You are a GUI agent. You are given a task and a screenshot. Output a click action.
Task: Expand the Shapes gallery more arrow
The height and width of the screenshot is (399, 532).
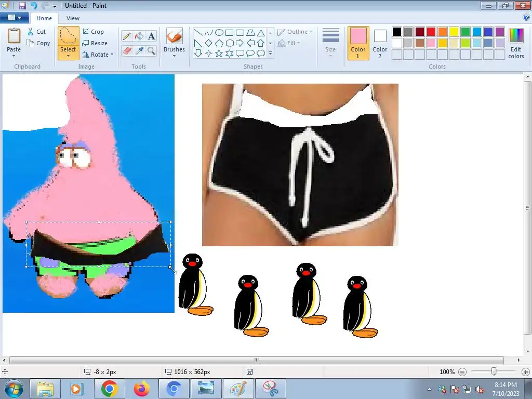click(x=270, y=54)
